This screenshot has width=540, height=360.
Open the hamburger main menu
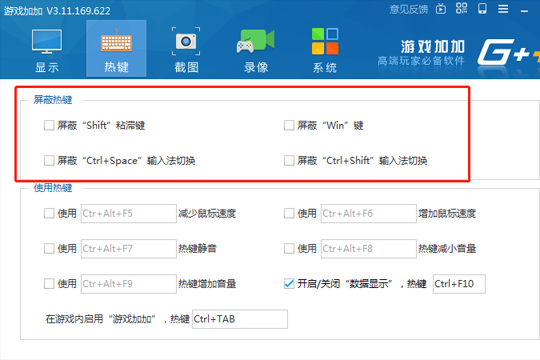(503, 9)
